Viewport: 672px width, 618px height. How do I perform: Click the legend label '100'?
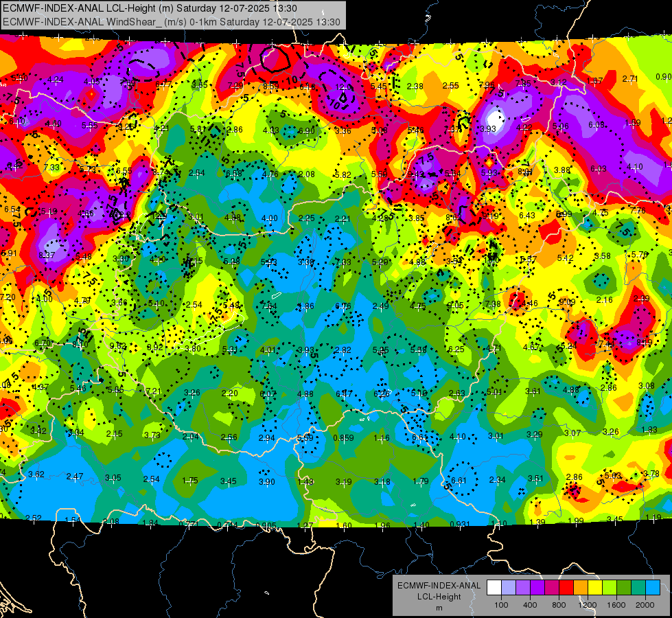pos(501,605)
